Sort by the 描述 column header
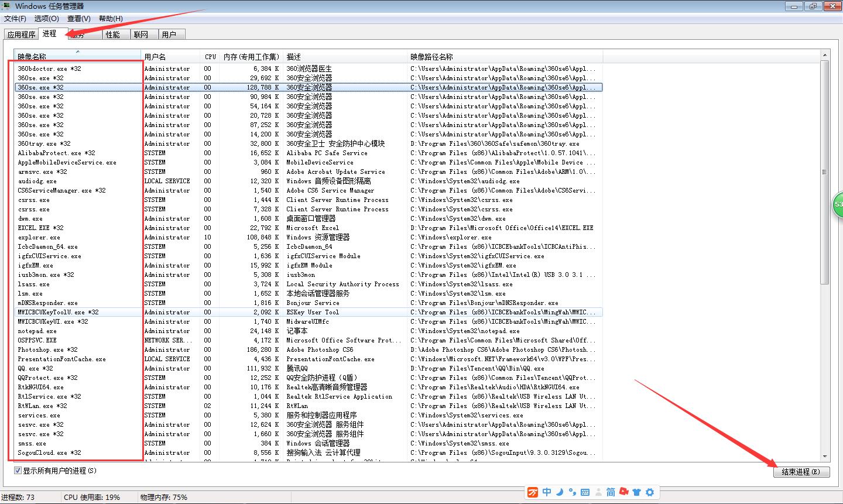 click(345, 57)
